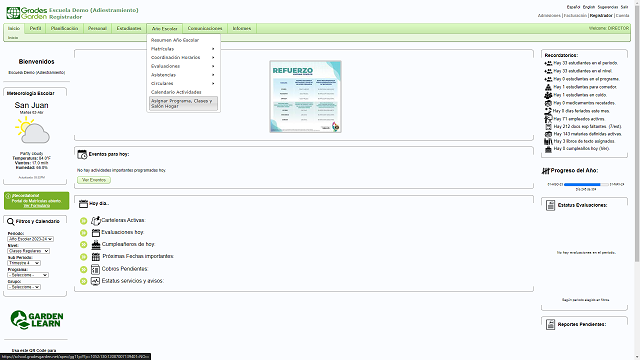
Task: Click the info icon in the green Recordatorio banner
Action: point(8,196)
